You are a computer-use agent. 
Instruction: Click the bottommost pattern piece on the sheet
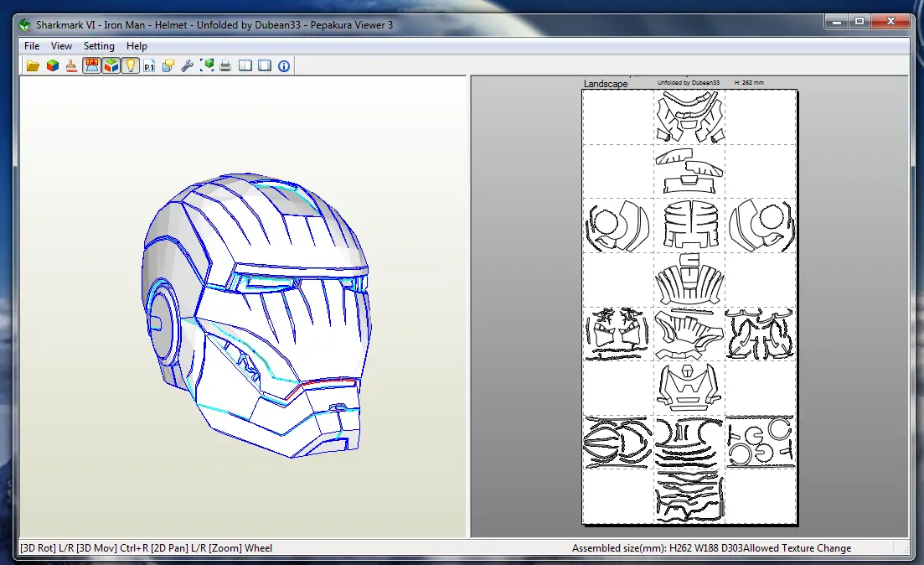pos(689,496)
